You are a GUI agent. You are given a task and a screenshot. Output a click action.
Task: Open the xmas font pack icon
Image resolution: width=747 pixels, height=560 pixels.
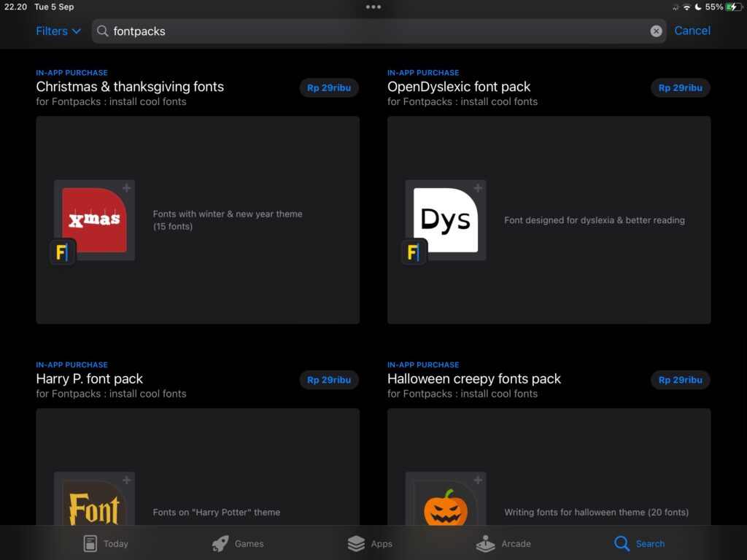[x=95, y=220]
